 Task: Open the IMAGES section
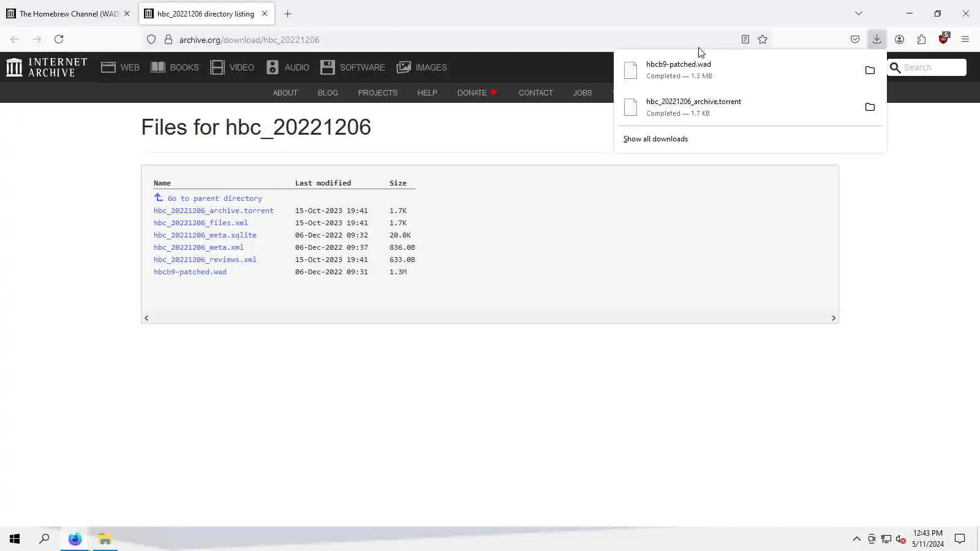click(x=422, y=67)
